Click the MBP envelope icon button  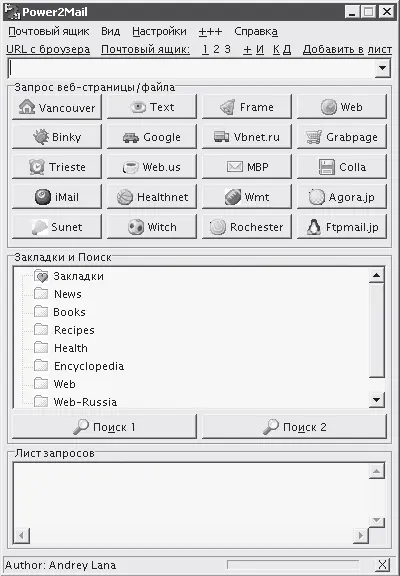pyautogui.click(x=246, y=167)
